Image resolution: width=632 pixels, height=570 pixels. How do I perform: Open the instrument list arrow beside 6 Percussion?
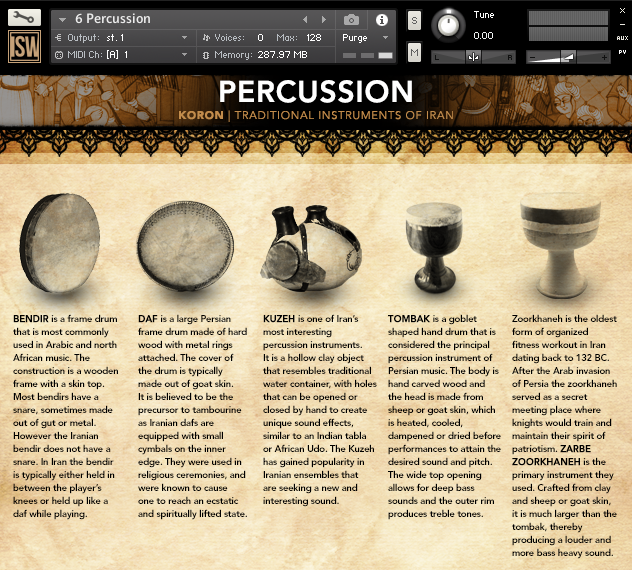pyautogui.click(x=62, y=19)
